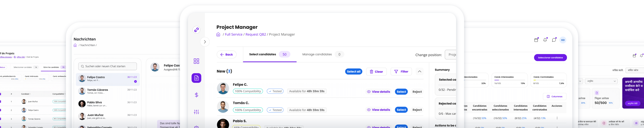
Task: Click the Suchen chat search field
Action: (x=107, y=66)
